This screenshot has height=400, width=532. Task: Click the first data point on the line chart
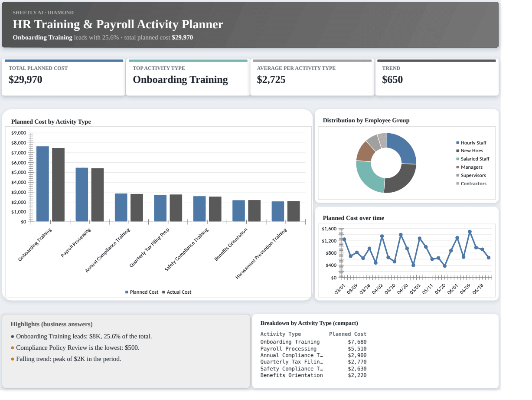click(344, 239)
